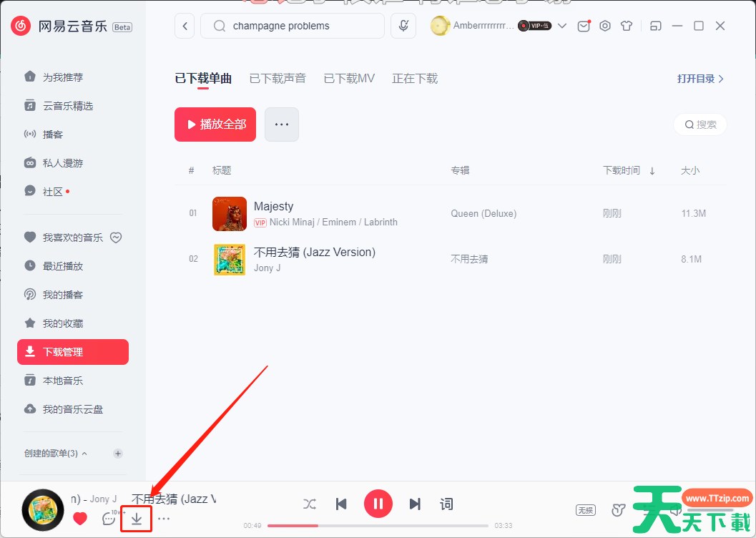The width and height of the screenshot is (756, 538).
Task: Show lyrics with the 词 button
Action: pyautogui.click(x=446, y=504)
